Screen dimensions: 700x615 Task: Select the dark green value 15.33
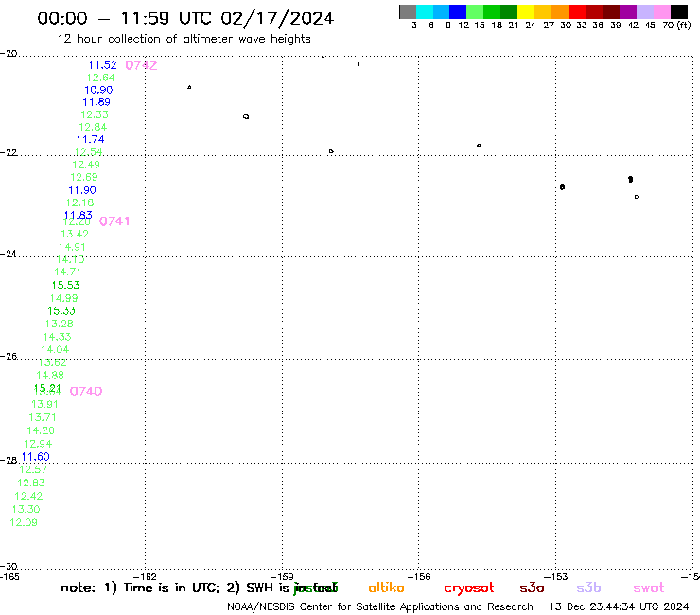tap(61, 311)
